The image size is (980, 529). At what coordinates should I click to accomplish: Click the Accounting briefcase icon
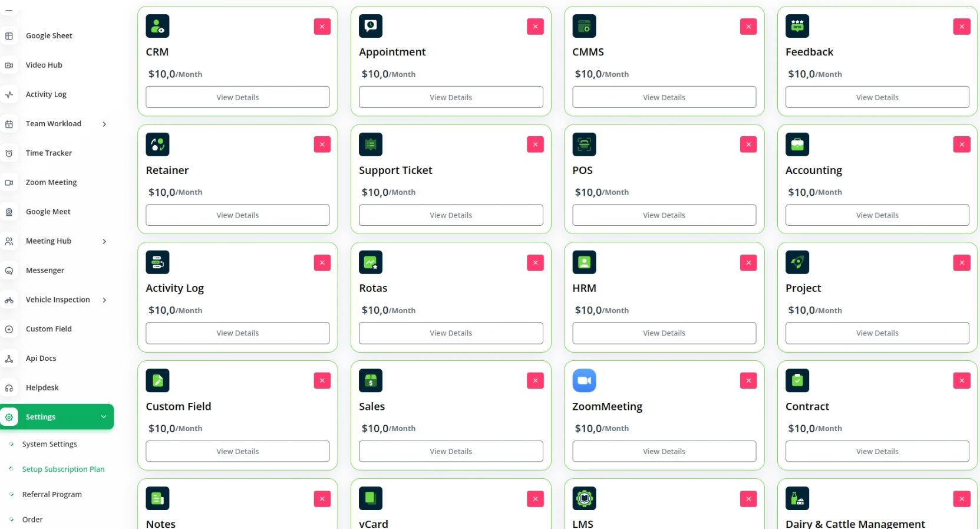pos(797,144)
